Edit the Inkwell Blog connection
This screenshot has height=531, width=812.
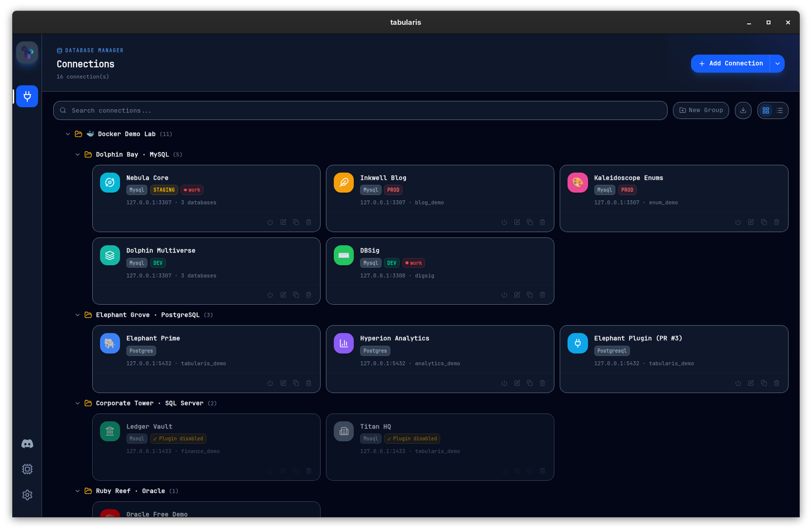(x=517, y=222)
